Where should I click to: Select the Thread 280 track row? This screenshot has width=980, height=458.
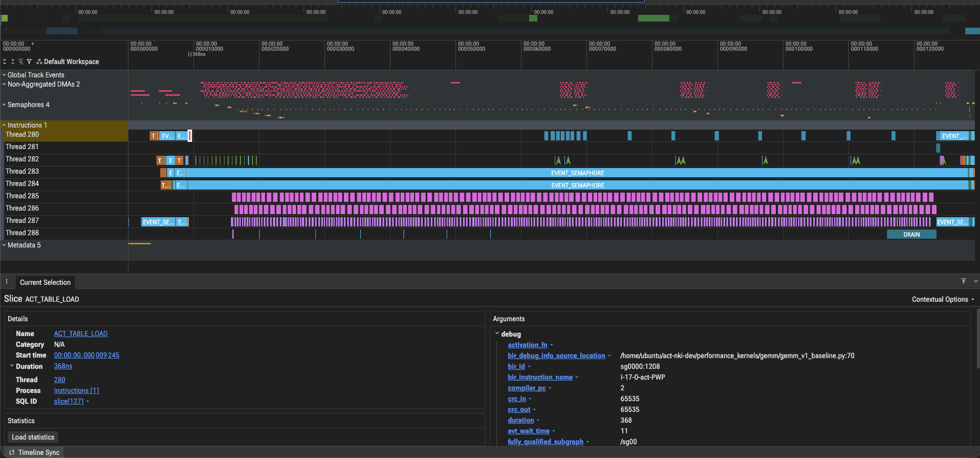coord(64,135)
